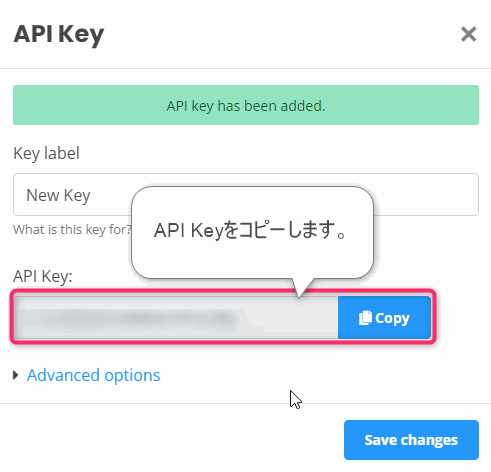This screenshot has height=472, width=491.
Task: Save changes to the API key
Action: click(x=411, y=440)
